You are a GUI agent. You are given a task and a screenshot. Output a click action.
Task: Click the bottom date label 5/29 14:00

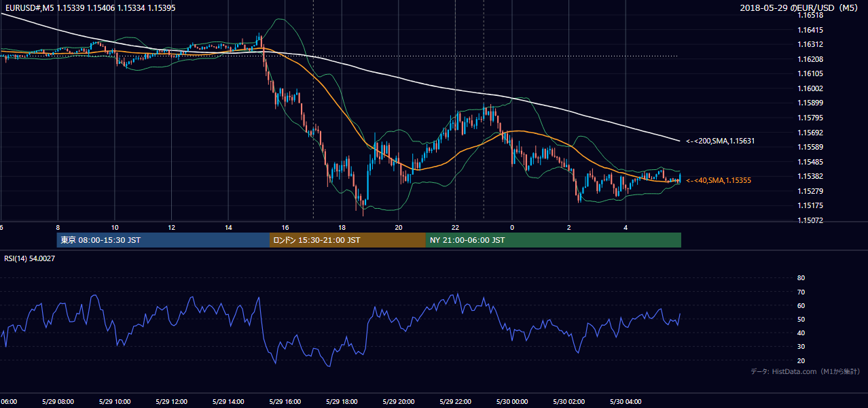click(x=228, y=401)
